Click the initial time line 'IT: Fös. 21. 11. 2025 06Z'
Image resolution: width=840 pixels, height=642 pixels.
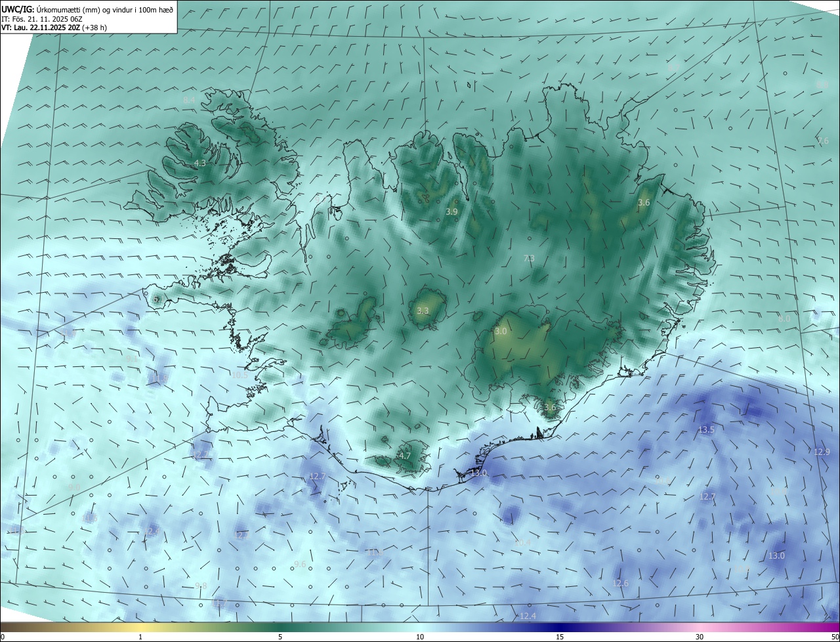tap(43, 18)
